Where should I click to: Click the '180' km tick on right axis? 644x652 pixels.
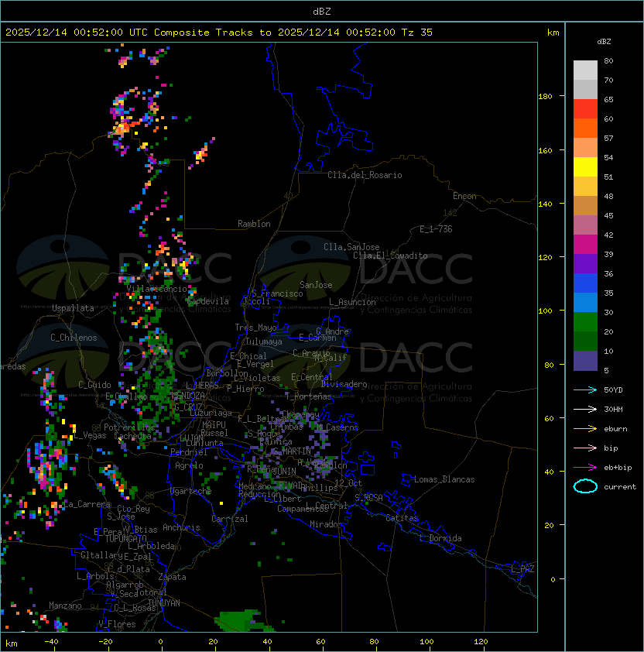point(545,97)
